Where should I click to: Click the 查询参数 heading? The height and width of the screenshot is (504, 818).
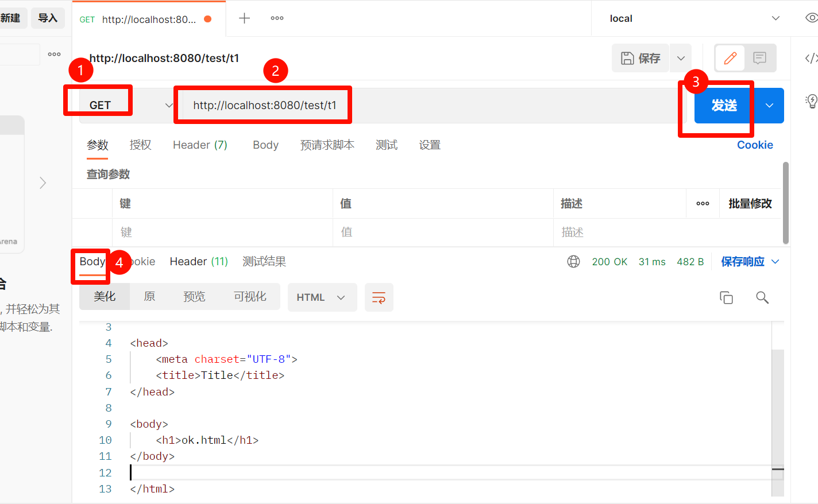tap(108, 174)
